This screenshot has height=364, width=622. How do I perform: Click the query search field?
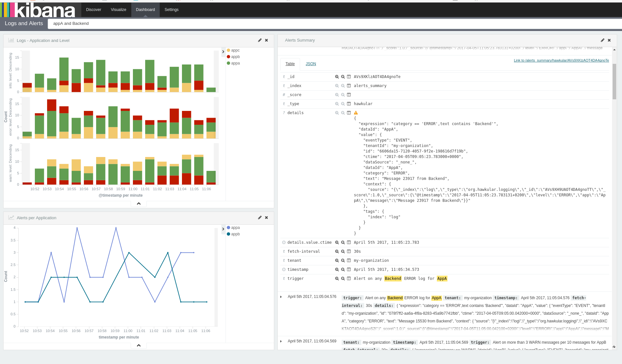click(x=335, y=24)
